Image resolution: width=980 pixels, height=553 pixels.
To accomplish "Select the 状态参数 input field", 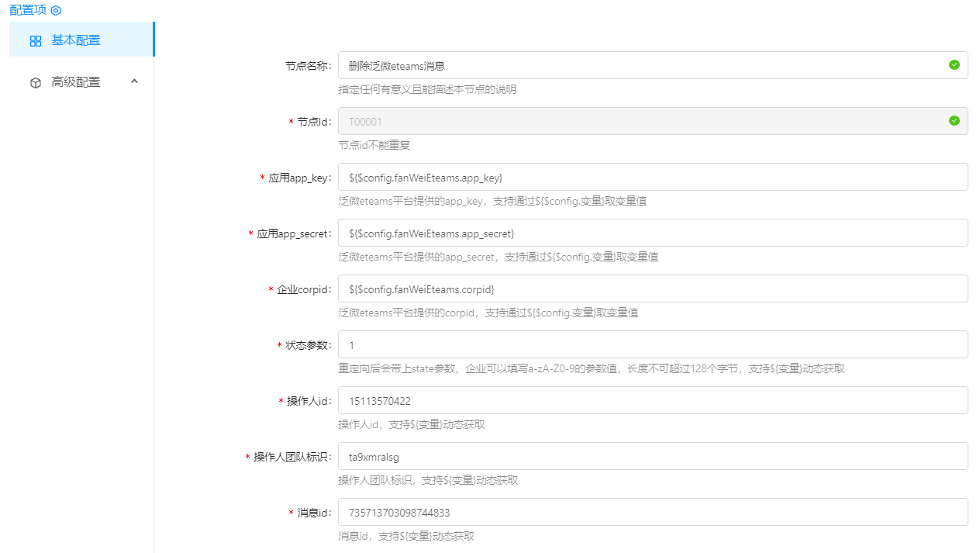I will click(652, 345).
